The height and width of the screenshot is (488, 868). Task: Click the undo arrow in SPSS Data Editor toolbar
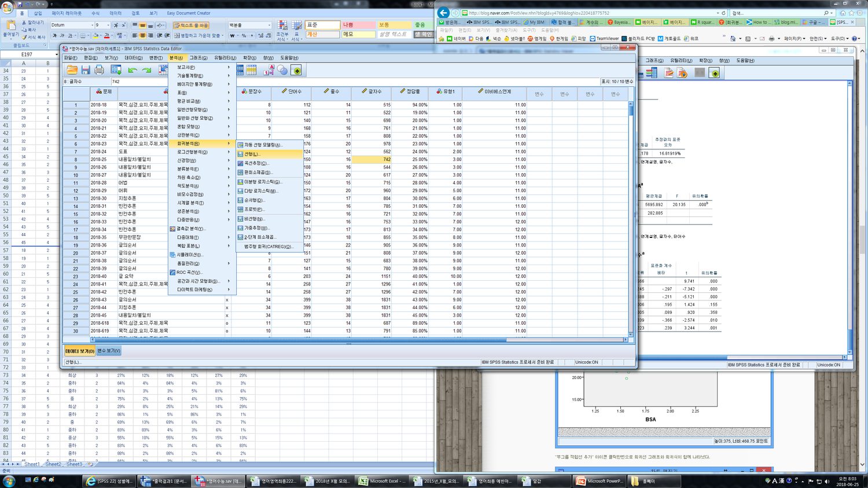(x=133, y=70)
